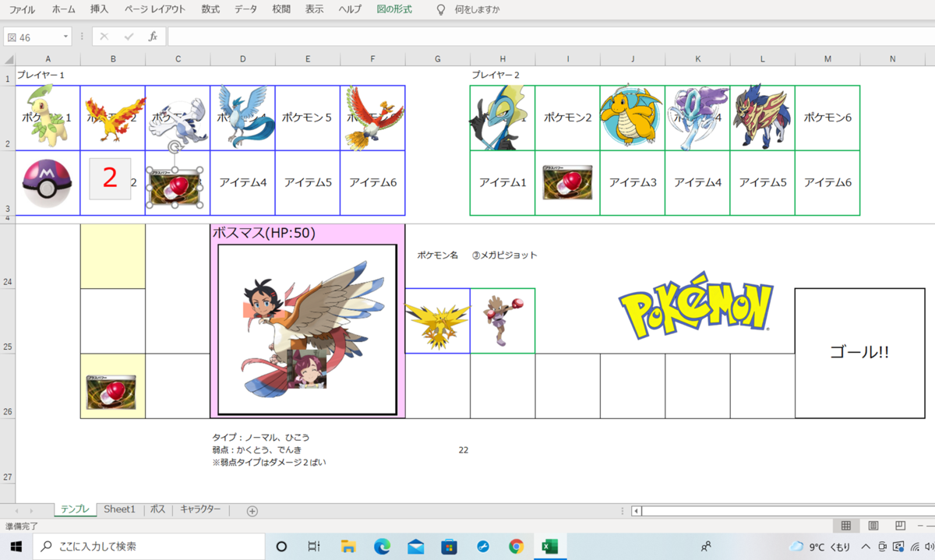Click the horizontal scrollbar left arrow
The image size is (935, 560).
[x=637, y=511]
